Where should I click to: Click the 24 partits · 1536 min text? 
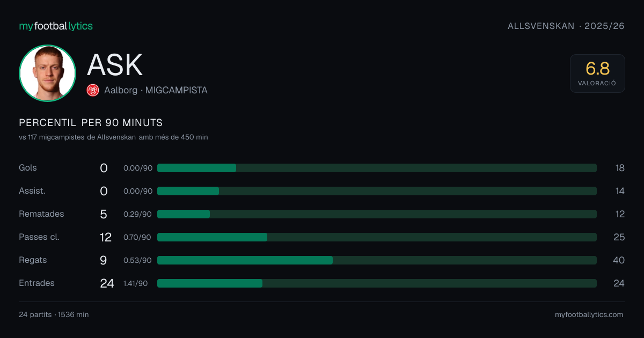pyautogui.click(x=54, y=315)
